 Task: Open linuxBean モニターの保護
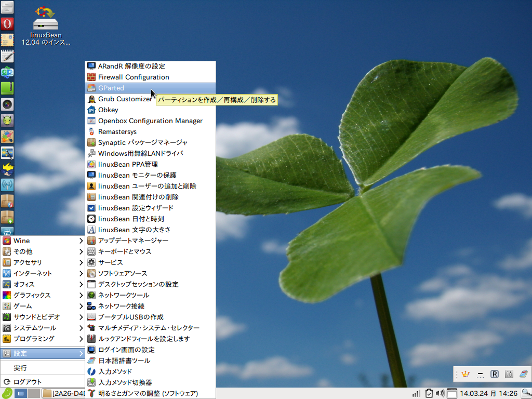[x=150, y=175]
